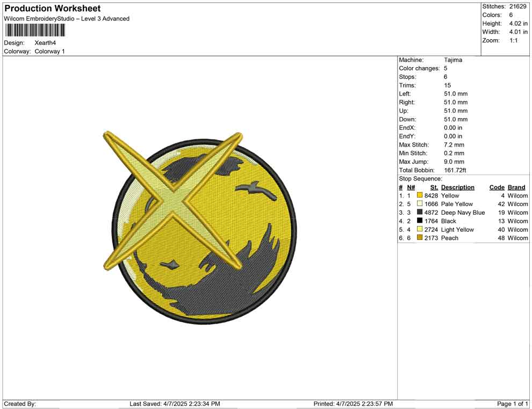Click the 'Peach' description text

pos(450,238)
